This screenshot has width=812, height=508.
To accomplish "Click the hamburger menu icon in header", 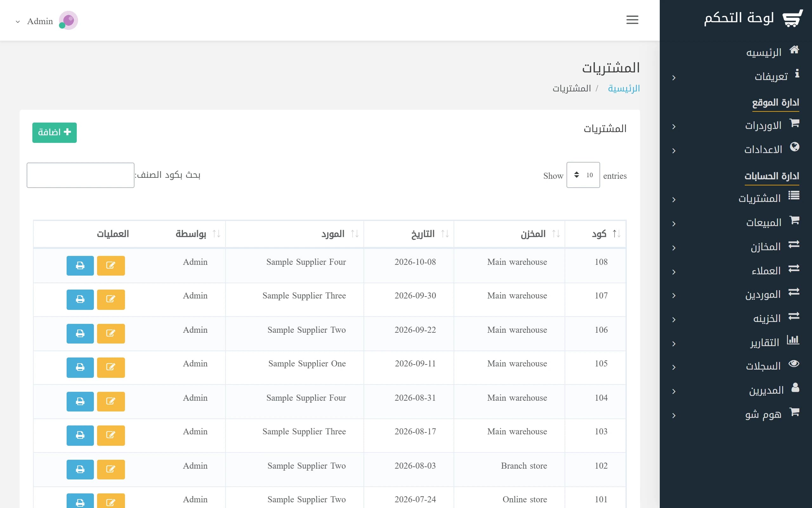I will 632,20.
